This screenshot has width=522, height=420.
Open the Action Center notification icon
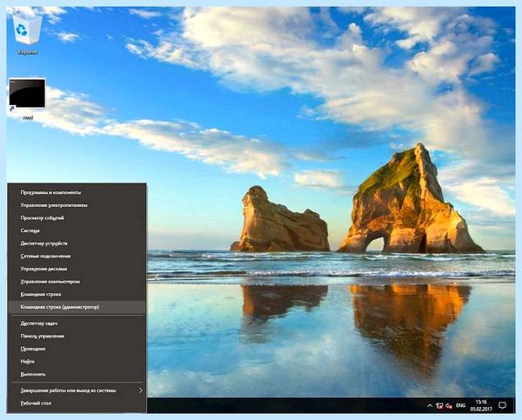tap(502, 405)
